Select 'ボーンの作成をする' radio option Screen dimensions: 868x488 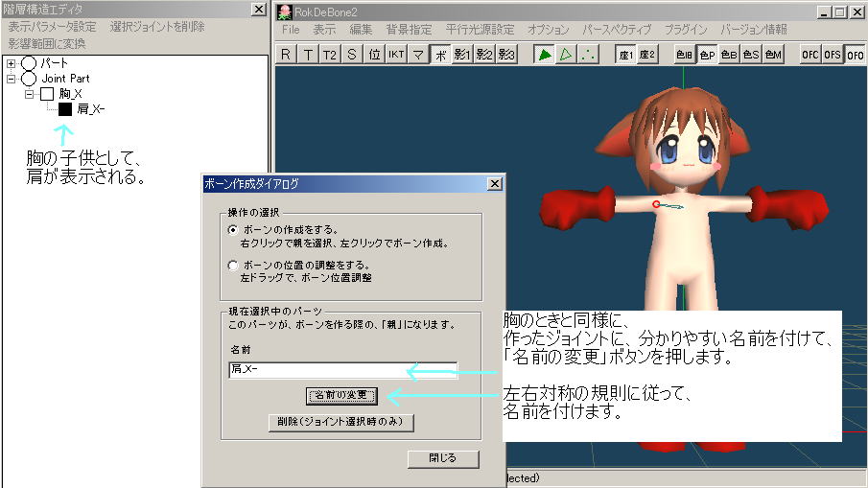pos(233,231)
